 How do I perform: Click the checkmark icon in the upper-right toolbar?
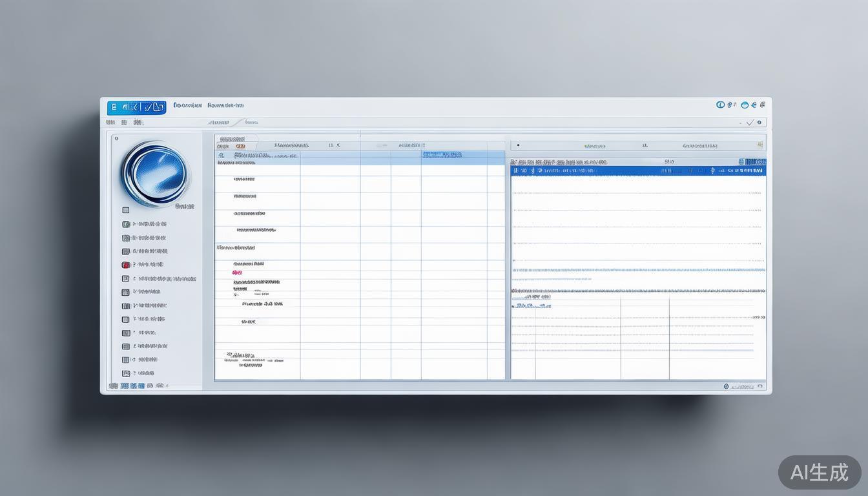[x=750, y=122]
